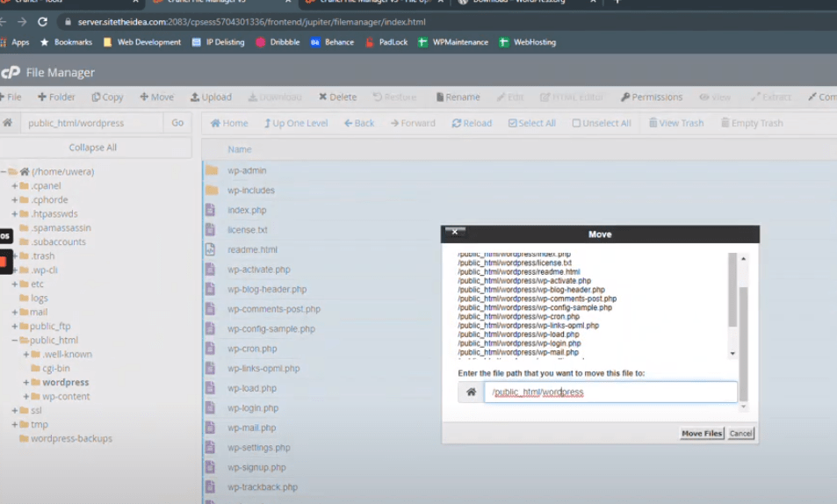Screen dimensions: 837x504
Task: Click the Go button next to path
Action: tap(177, 123)
